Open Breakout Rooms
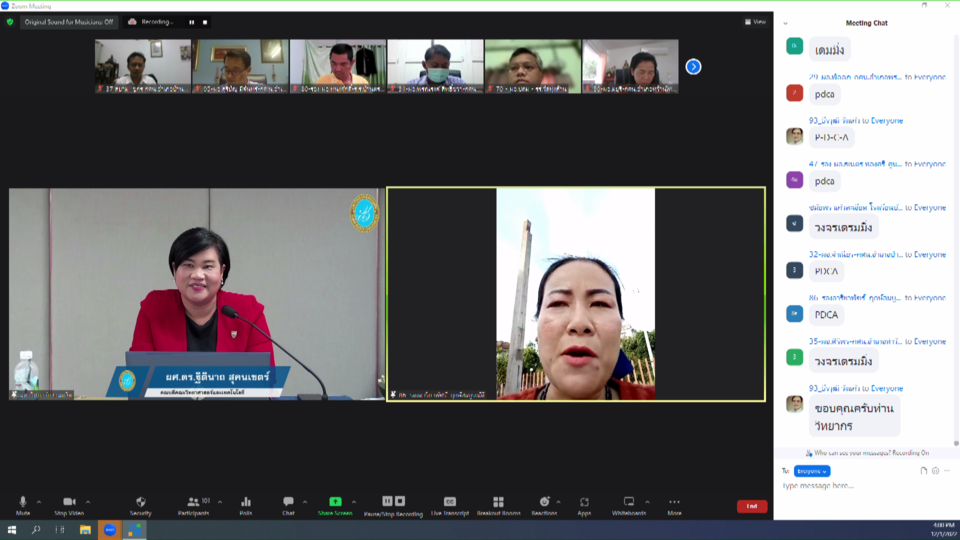 [x=498, y=506]
